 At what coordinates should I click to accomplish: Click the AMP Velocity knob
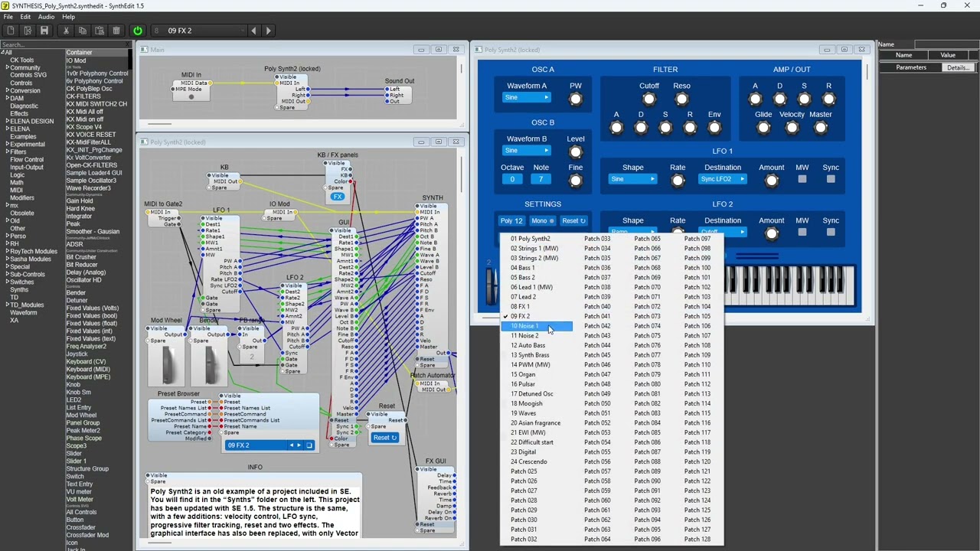point(792,128)
